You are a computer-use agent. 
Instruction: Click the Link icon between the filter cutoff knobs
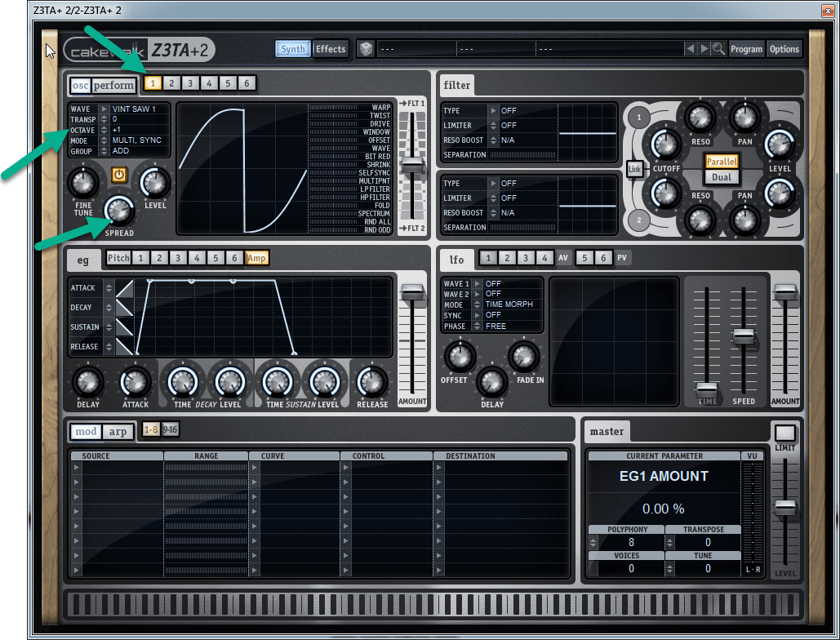coord(633,169)
